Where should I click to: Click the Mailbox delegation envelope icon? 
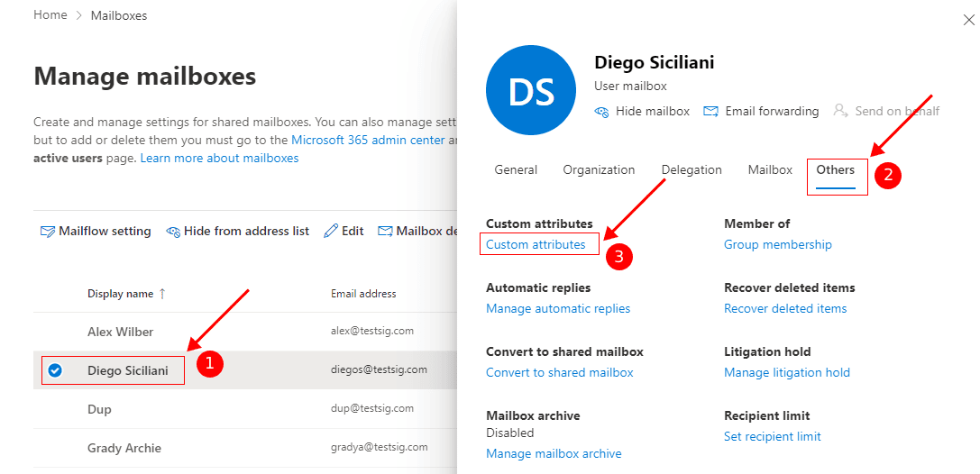click(385, 232)
